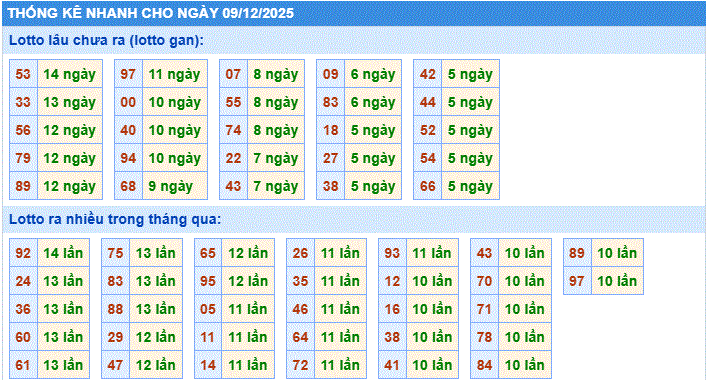Click lotto number 33
Viewport: 707px width, 380px height.
coord(23,102)
